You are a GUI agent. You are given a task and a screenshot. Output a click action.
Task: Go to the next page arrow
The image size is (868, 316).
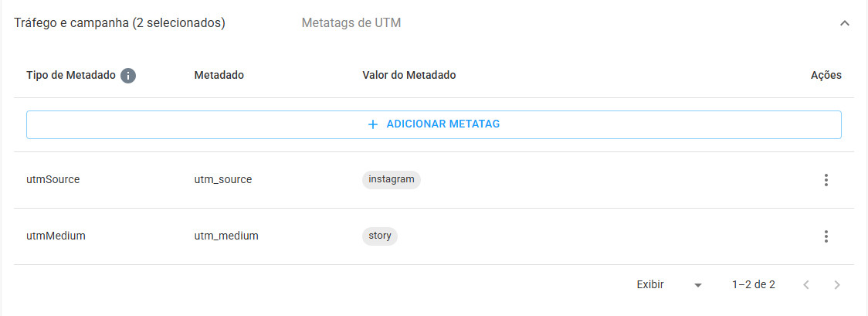coord(837,285)
